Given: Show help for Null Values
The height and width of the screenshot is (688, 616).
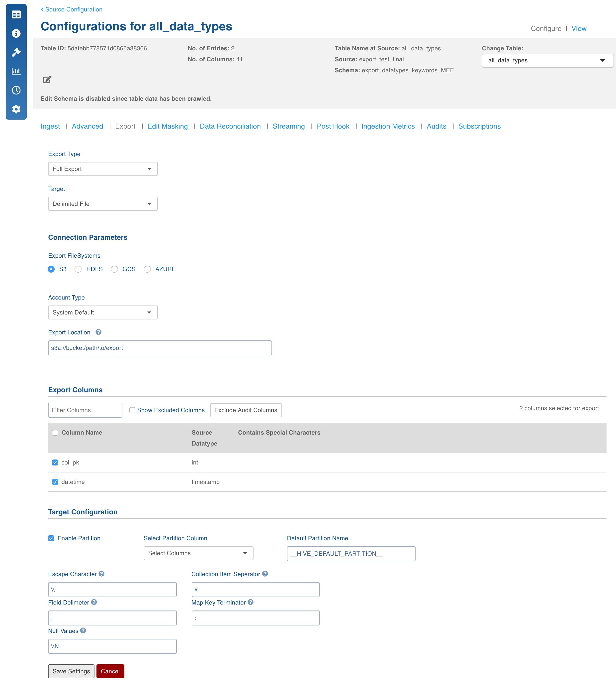Looking at the screenshot, I should click(83, 630).
